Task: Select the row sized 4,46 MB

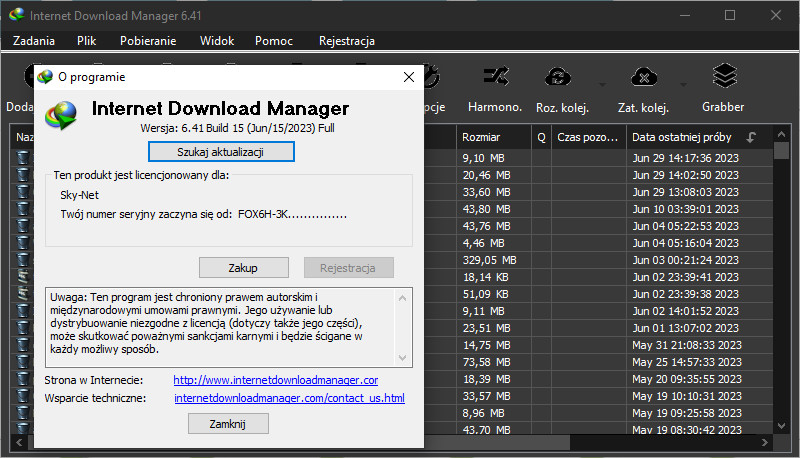Action: 392,243
